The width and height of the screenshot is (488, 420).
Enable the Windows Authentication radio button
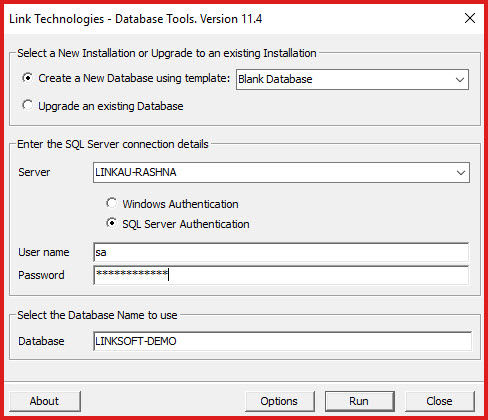[x=112, y=203]
